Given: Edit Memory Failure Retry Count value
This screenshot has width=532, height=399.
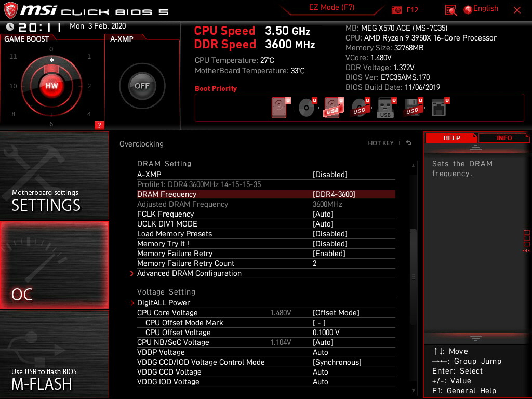Looking at the screenshot, I should pos(266,263).
